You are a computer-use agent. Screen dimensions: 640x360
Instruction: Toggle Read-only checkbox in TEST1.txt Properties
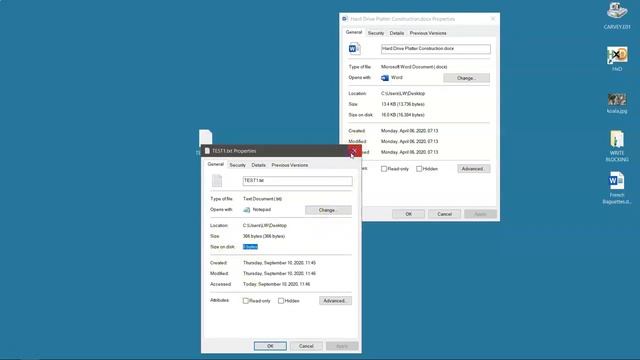[246, 301]
